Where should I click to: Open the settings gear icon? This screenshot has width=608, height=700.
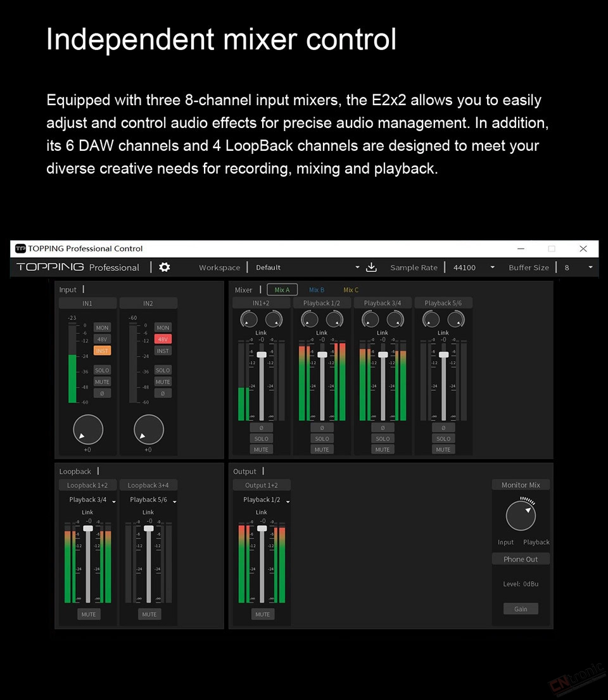[165, 267]
